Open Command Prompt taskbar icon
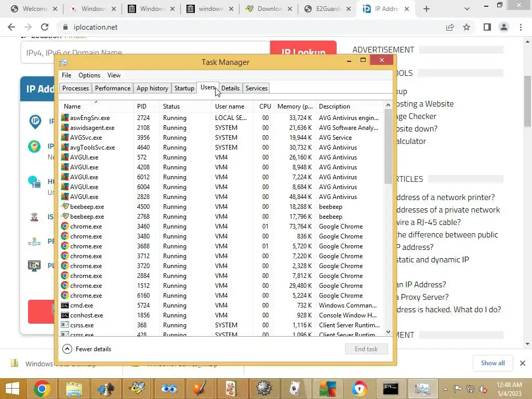Screen dimensions: 532x399 tap(391, 389)
